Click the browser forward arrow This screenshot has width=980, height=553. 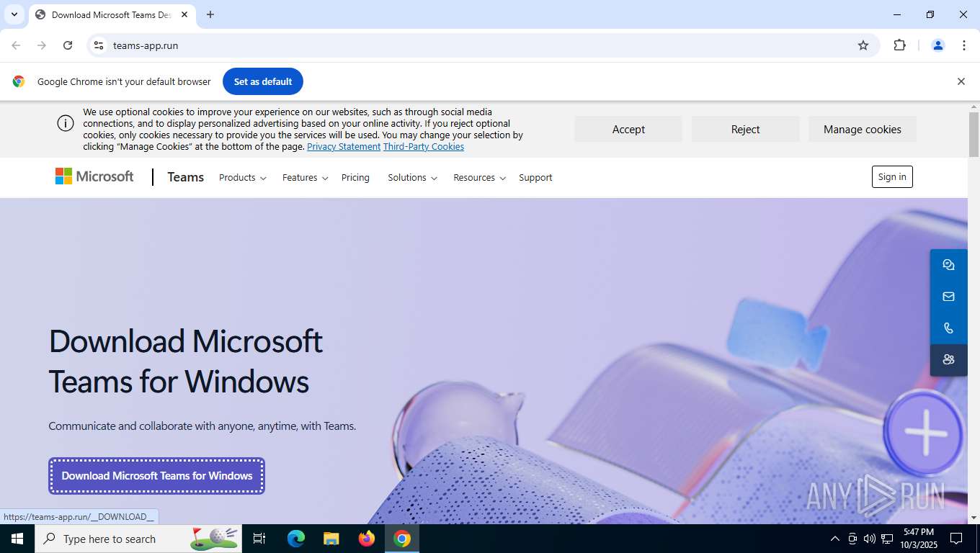coord(42,45)
